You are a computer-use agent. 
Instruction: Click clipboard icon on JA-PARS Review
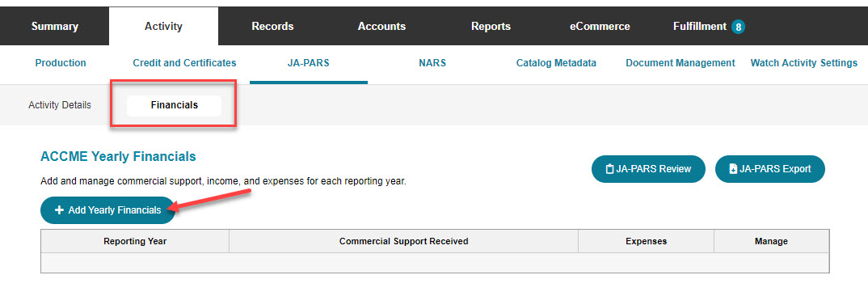pyautogui.click(x=610, y=169)
